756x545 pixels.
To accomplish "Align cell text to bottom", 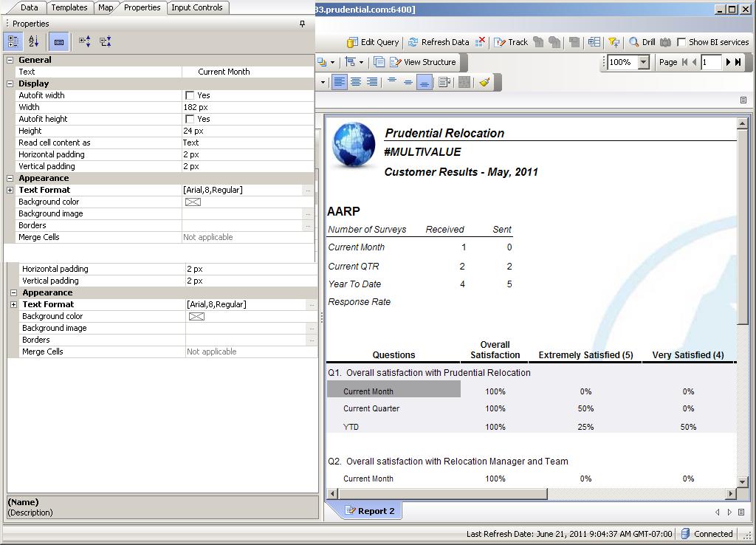I will pos(425,82).
